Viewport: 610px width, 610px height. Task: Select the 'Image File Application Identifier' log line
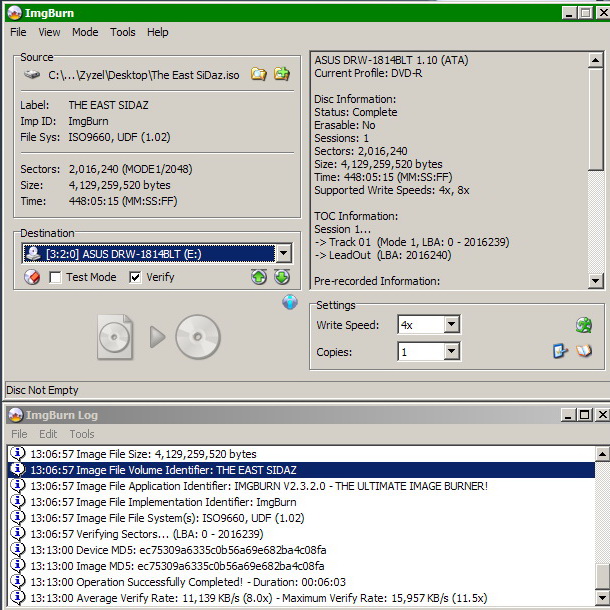(301, 486)
